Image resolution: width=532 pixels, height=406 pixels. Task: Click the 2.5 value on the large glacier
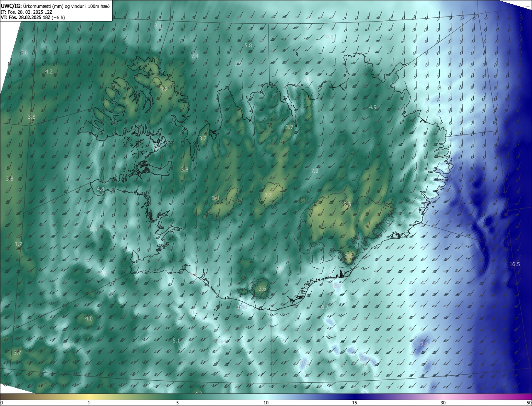348,204
